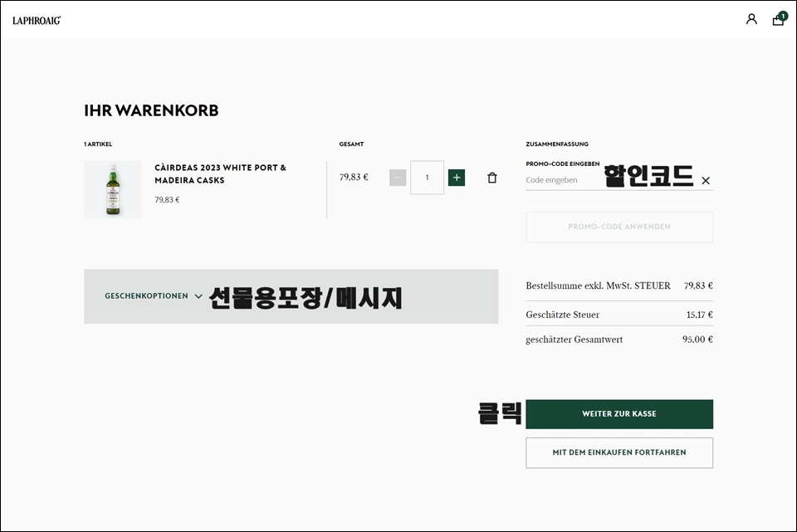Screen dimensions: 797x532
Task: Click the IHR WARENKORB heading
Action: 151,110
